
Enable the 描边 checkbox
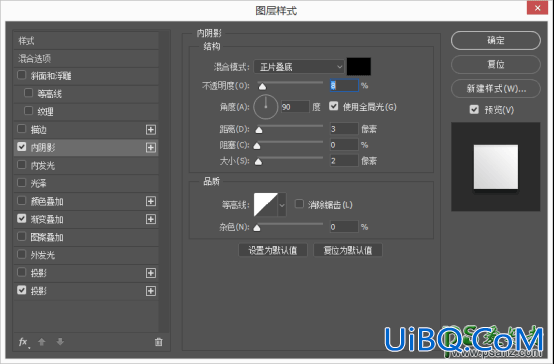pyautogui.click(x=22, y=129)
